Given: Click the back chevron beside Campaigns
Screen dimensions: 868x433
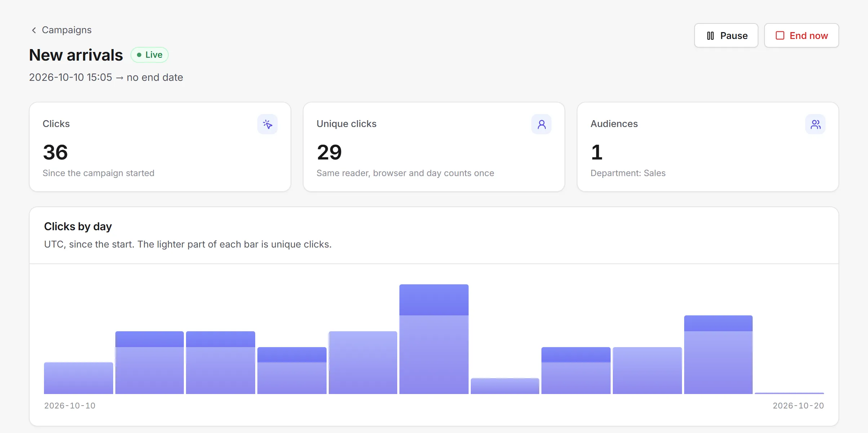Looking at the screenshot, I should click(34, 30).
